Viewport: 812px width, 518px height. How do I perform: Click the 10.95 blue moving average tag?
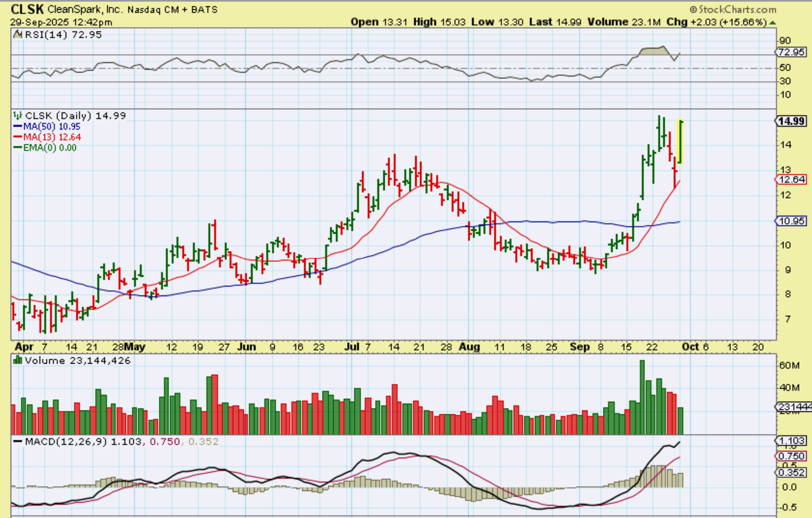[x=792, y=221]
